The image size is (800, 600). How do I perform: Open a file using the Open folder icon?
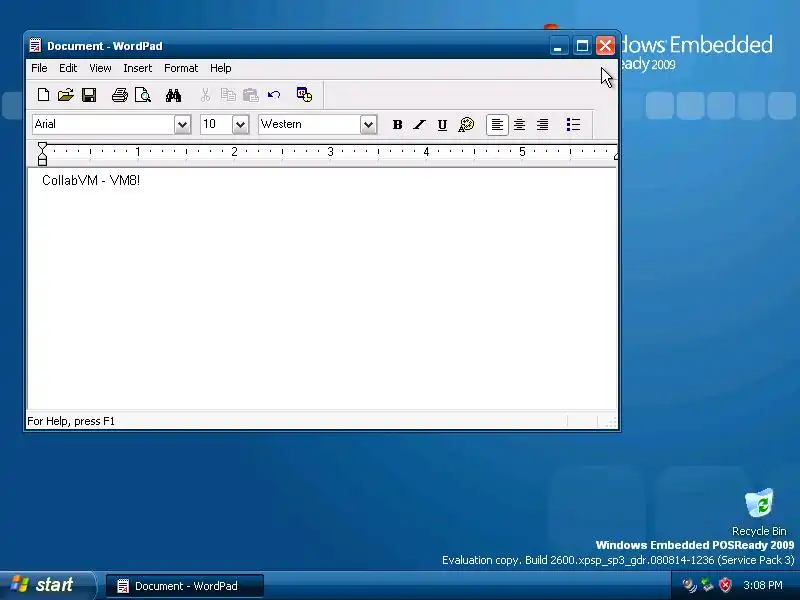pyautogui.click(x=66, y=95)
